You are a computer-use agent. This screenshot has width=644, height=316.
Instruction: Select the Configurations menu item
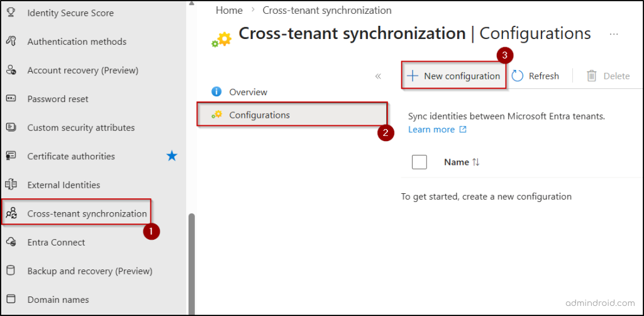pyautogui.click(x=292, y=115)
